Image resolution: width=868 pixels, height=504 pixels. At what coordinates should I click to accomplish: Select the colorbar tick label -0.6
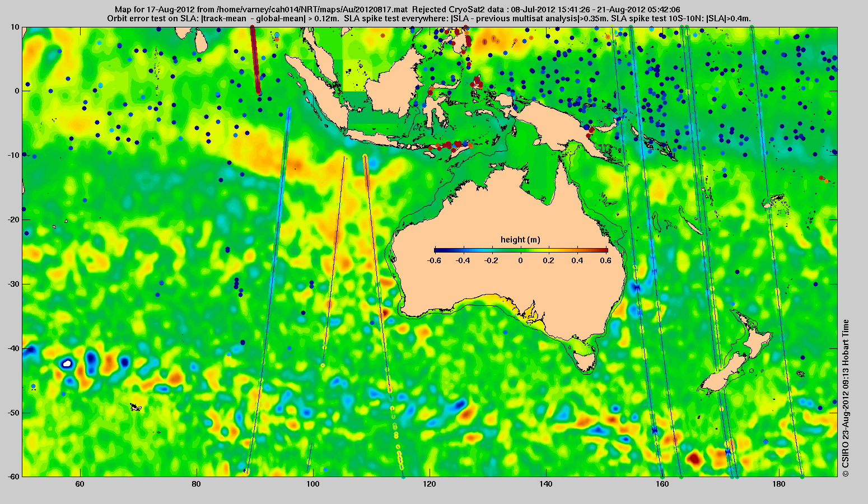433,260
